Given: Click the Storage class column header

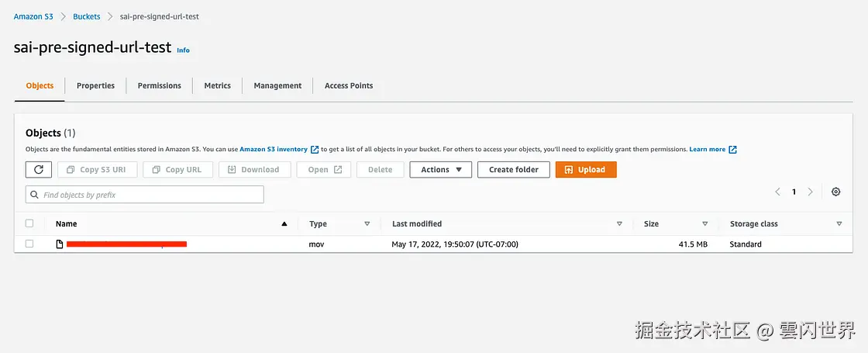Looking at the screenshot, I should point(753,224).
